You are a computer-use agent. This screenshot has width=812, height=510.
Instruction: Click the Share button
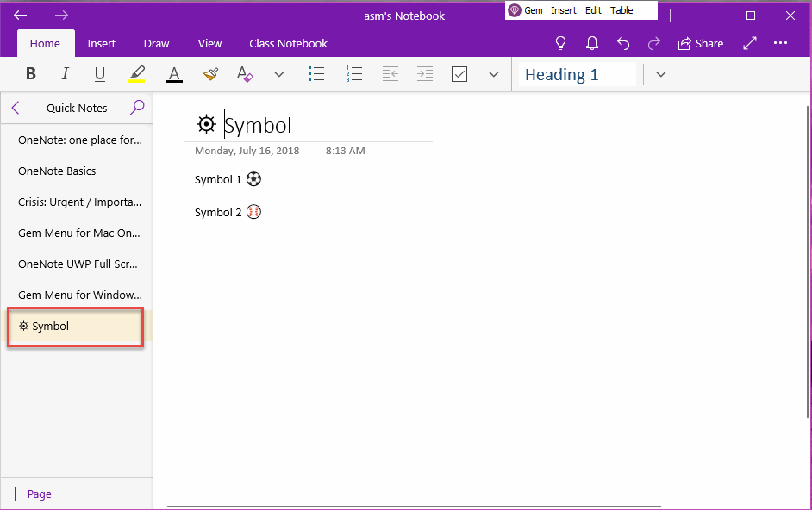pos(700,42)
